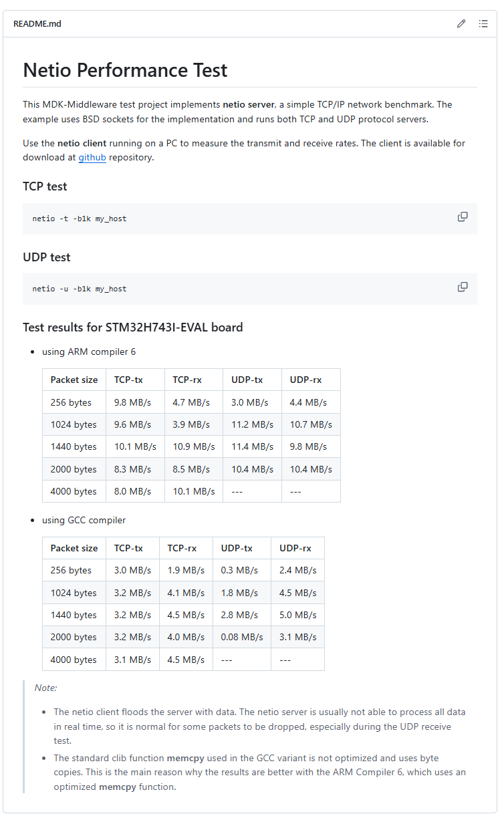Click the 1.8 MB/s cell
This screenshot has height=820, width=504.
point(242,593)
